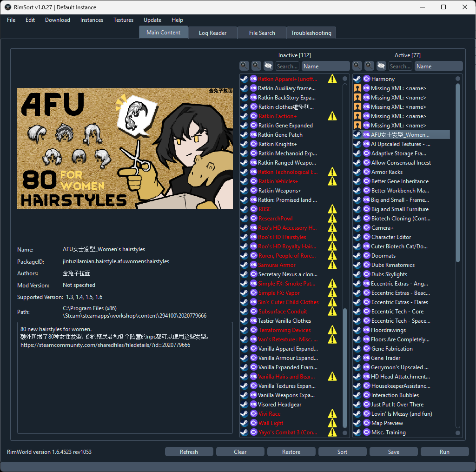476x472 pixels.
Task: Click the Refresh button
Action: tap(189, 452)
